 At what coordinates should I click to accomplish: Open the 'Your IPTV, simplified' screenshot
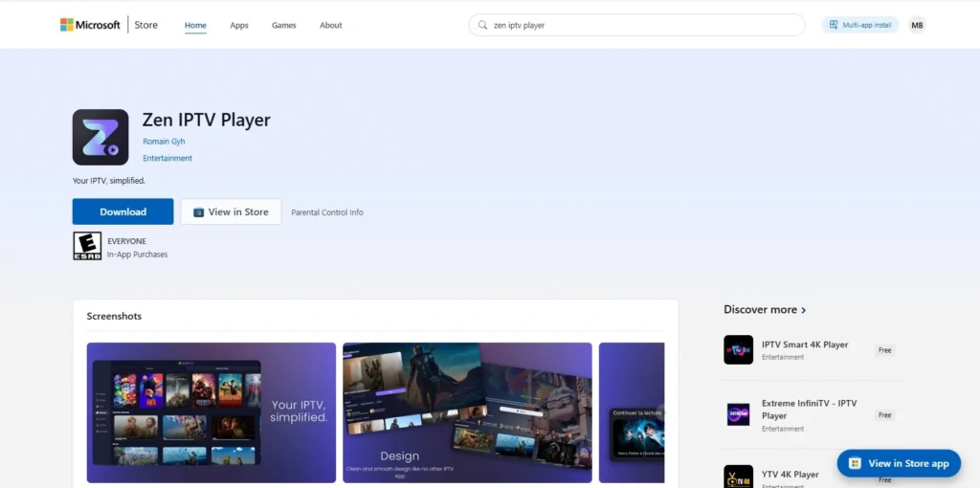tap(212, 412)
